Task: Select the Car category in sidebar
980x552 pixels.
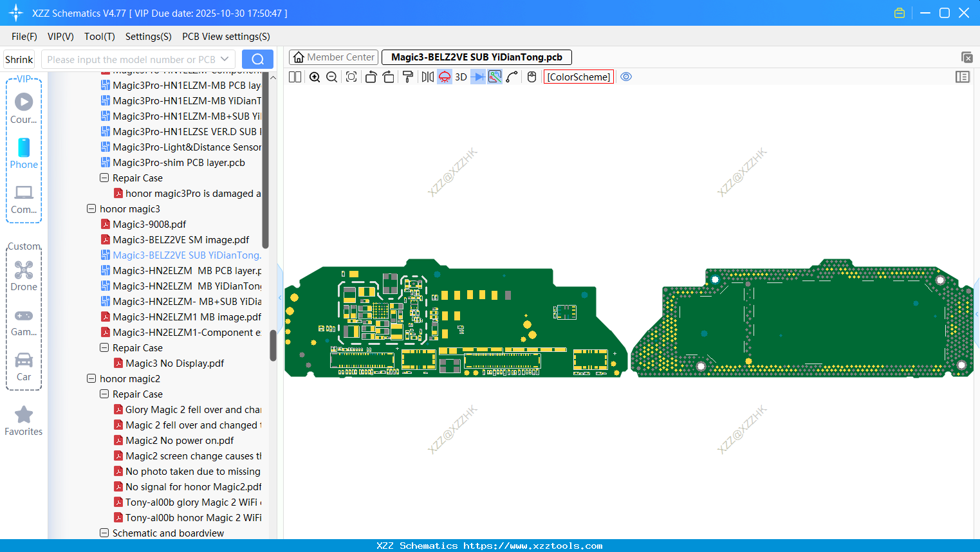Action: [x=24, y=367]
